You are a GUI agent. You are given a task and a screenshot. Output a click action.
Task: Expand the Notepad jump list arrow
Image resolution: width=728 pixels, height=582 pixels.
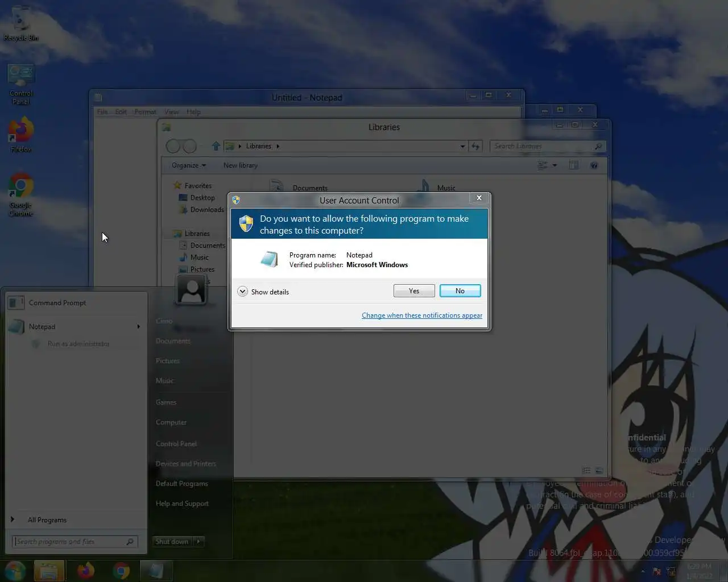tap(138, 327)
